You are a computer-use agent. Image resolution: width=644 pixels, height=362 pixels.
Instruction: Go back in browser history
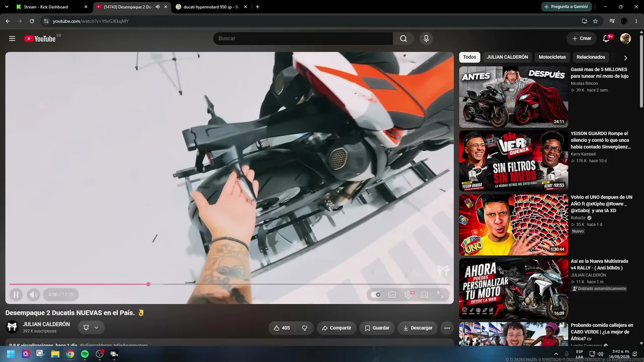point(8,21)
